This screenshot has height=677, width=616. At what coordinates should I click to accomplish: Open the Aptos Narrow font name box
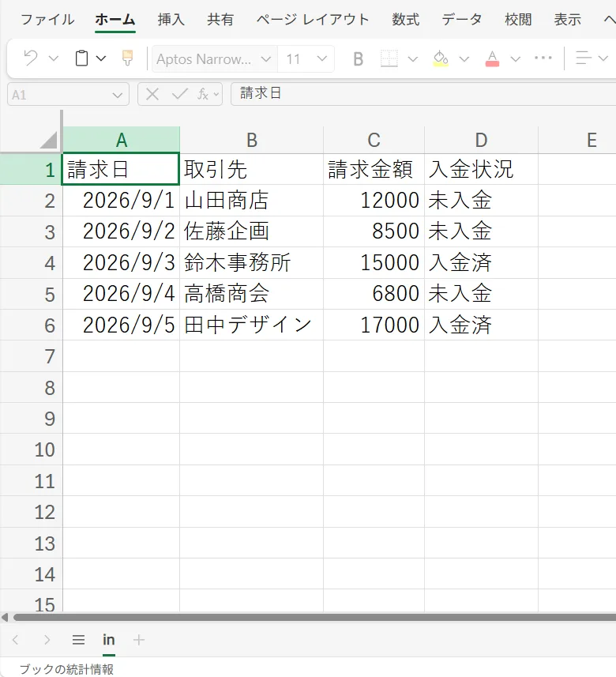tap(213, 58)
